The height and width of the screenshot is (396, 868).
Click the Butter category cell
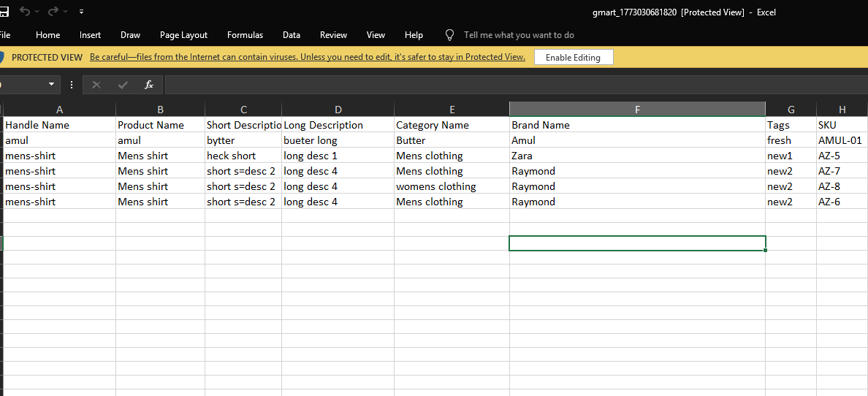click(x=452, y=140)
